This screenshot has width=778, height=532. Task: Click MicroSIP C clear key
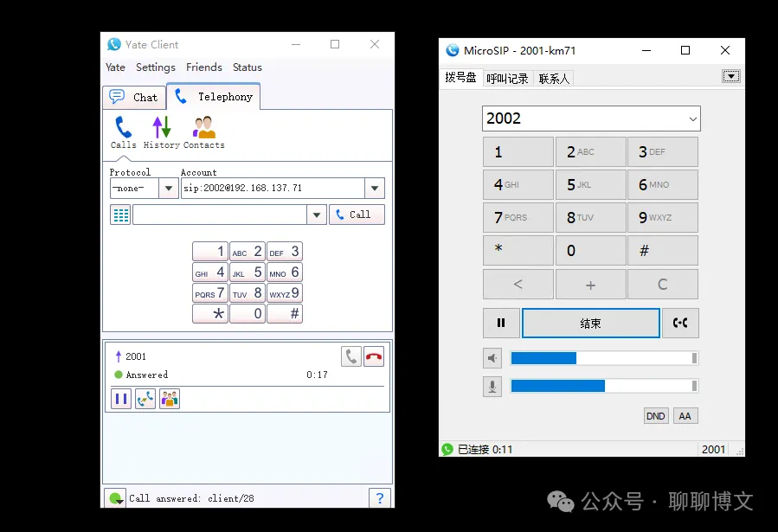pos(663,284)
